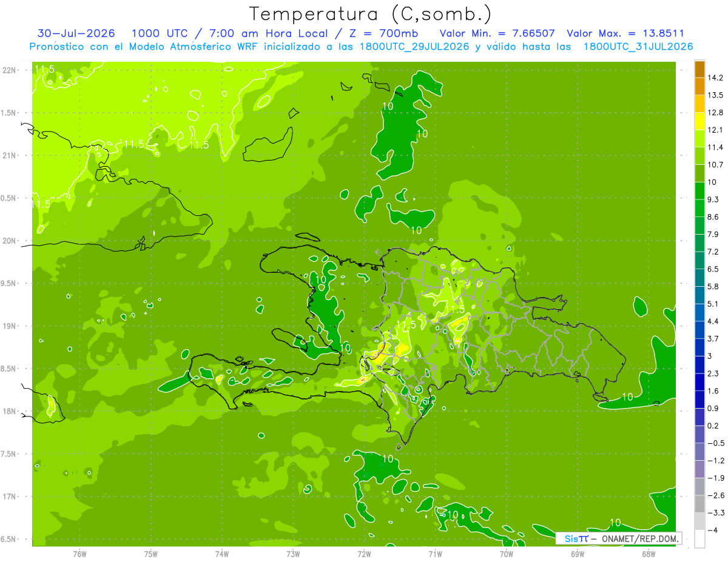The height and width of the screenshot is (562, 728).
Task: Click the "71W" longitude label
Action: point(435,554)
